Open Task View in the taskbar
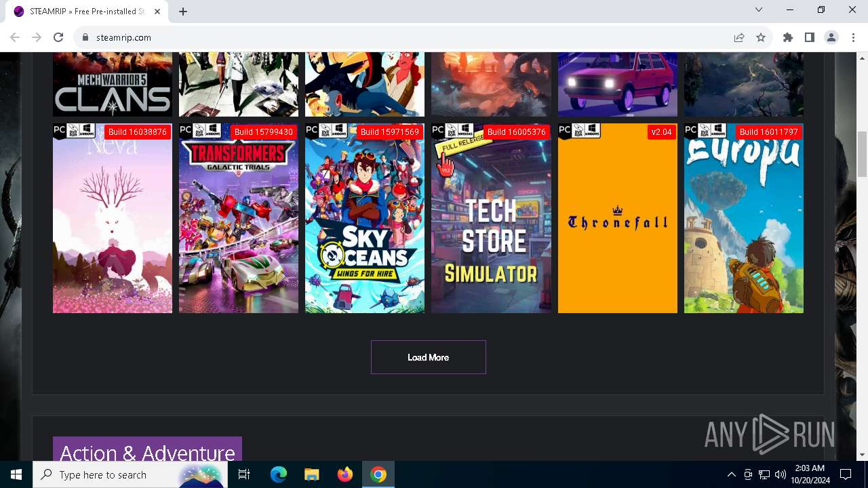 (244, 474)
